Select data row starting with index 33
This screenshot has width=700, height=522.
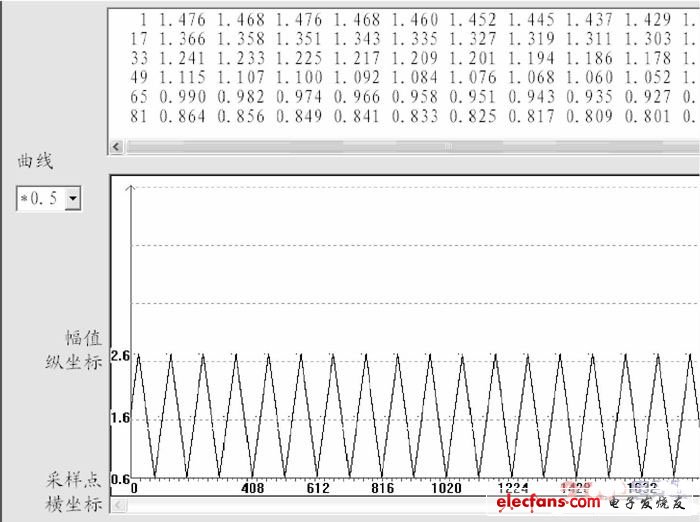[400, 57]
